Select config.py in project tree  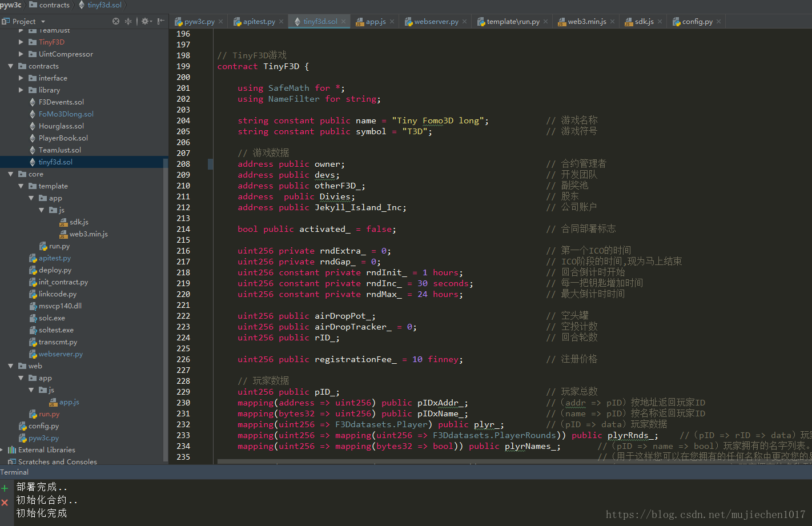coord(43,426)
